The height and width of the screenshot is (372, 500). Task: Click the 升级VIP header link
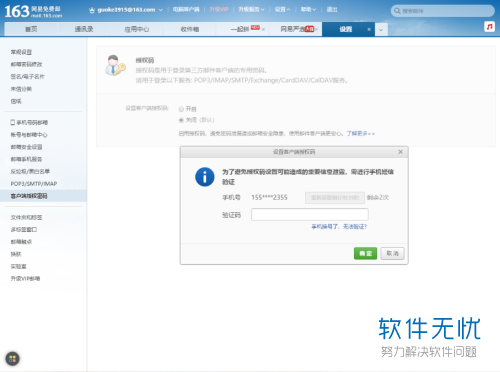pos(219,10)
